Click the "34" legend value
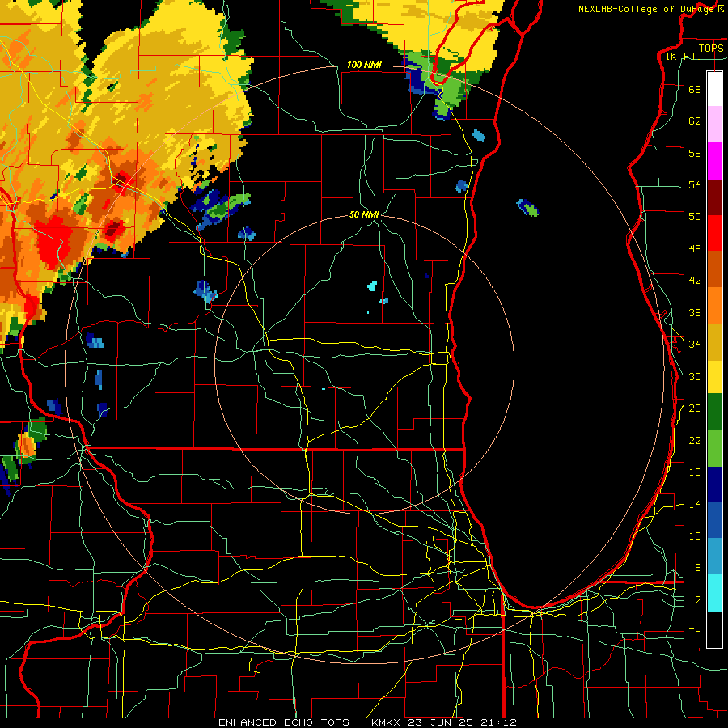Viewport: 728px width, 728px height. tap(695, 345)
